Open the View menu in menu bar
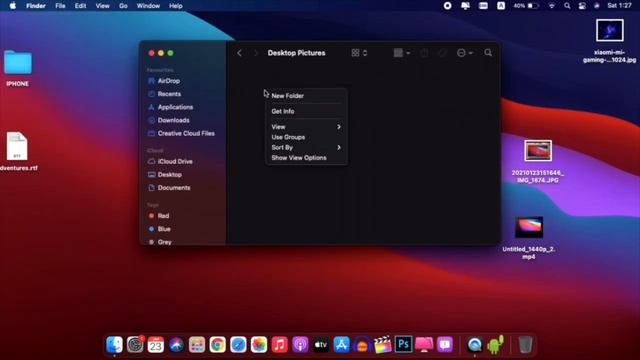Viewport: 640px width, 360px height. (x=102, y=6)
